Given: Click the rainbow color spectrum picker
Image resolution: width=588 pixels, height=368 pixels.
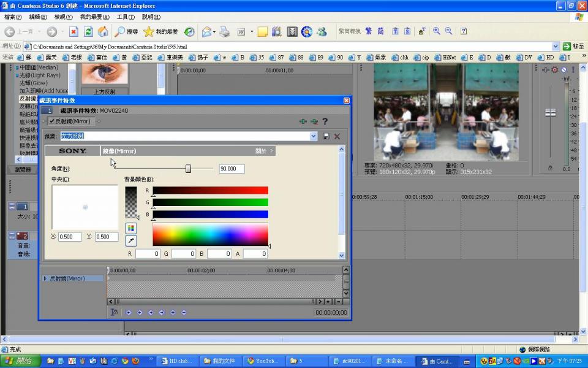Looking at the screenshot, I should pyautogui.click(x=210, y=234).
